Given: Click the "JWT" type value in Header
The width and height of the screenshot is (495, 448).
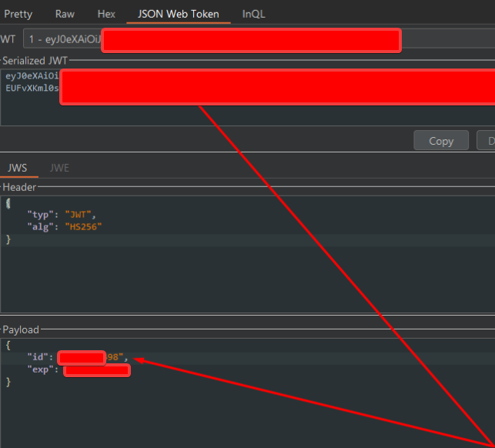Looking at the screenshot, I should point(80,214).
